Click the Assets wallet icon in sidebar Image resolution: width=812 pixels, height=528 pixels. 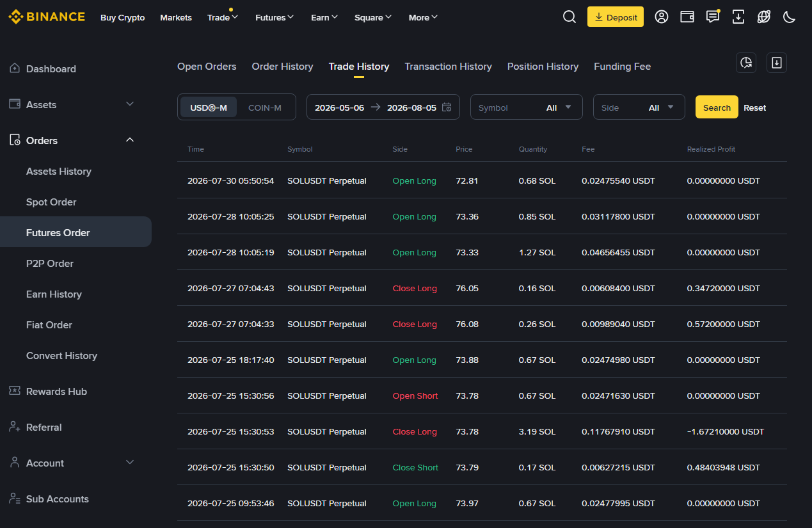click(15, 104)
